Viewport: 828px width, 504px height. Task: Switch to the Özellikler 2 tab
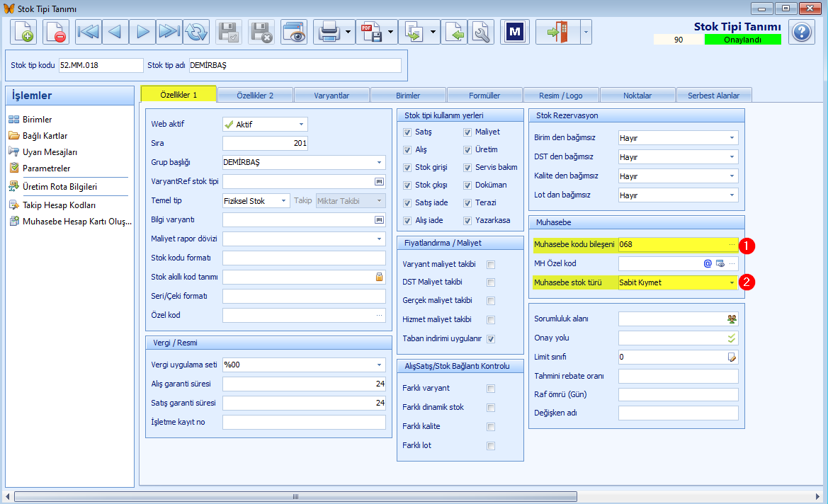coord(255,96)
